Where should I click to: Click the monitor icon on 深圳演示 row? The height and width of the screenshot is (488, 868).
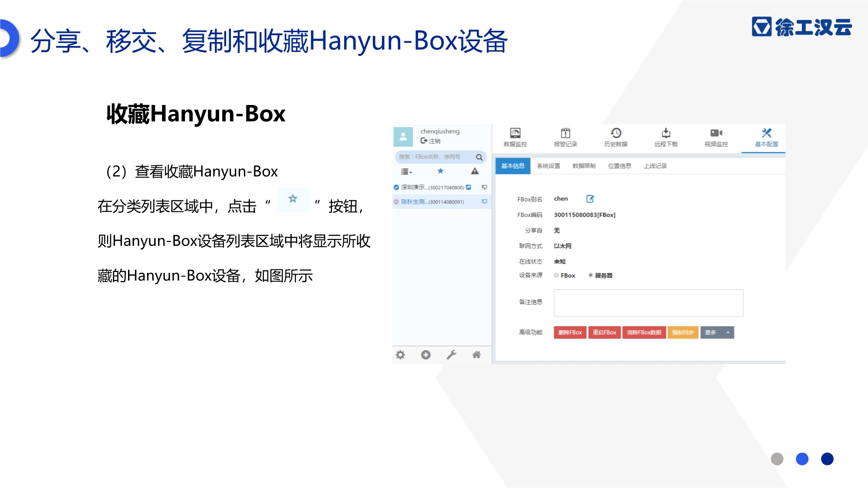click(x=484, y=187)
